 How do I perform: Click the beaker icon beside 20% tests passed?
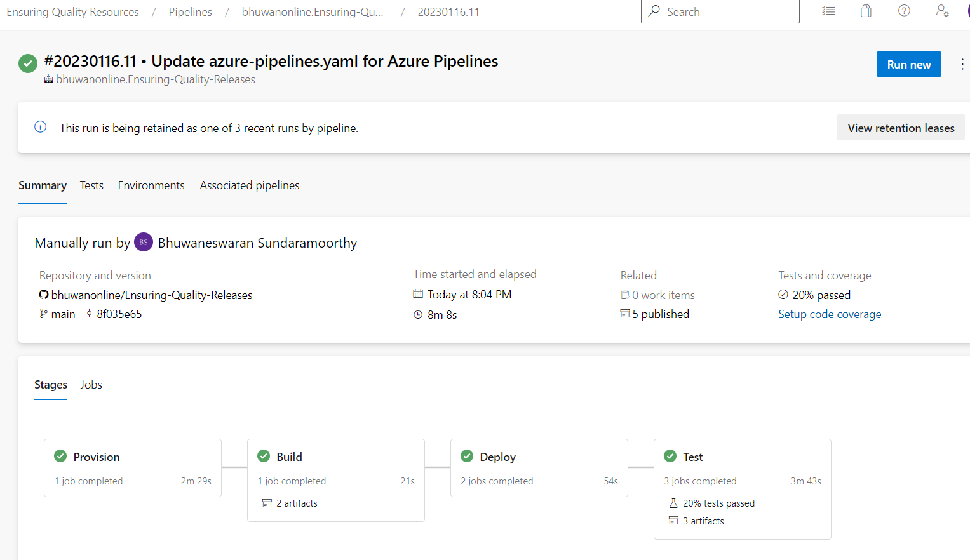pos(675,503)
